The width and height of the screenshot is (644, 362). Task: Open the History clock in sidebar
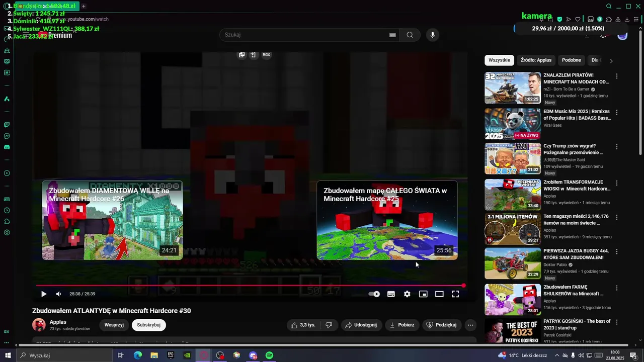(7, 211)
